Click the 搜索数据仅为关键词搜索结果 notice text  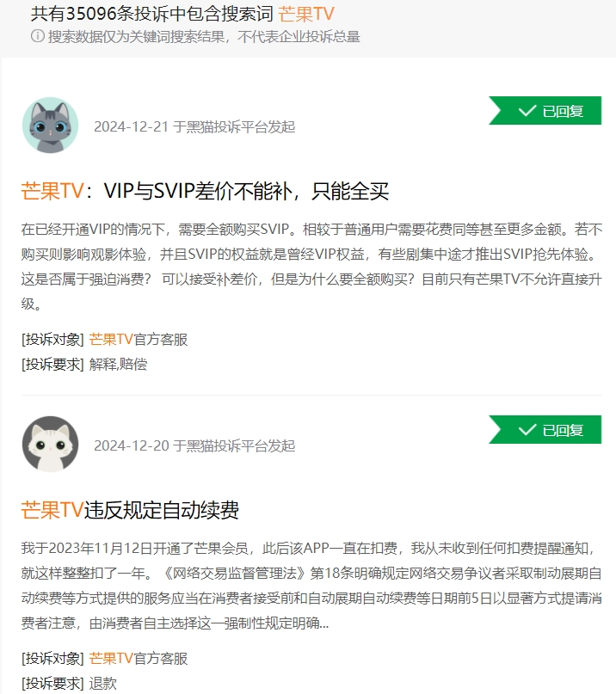tap(204, 36)
